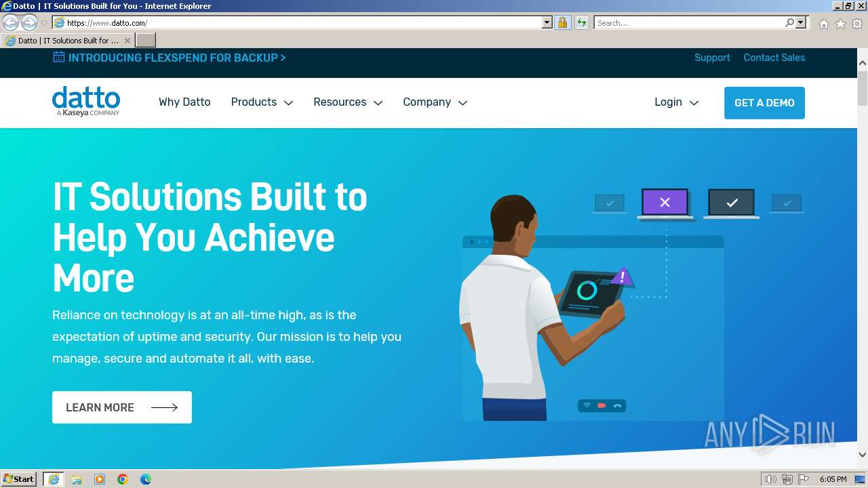Click the volume speaker tray icon

[770, 479]
